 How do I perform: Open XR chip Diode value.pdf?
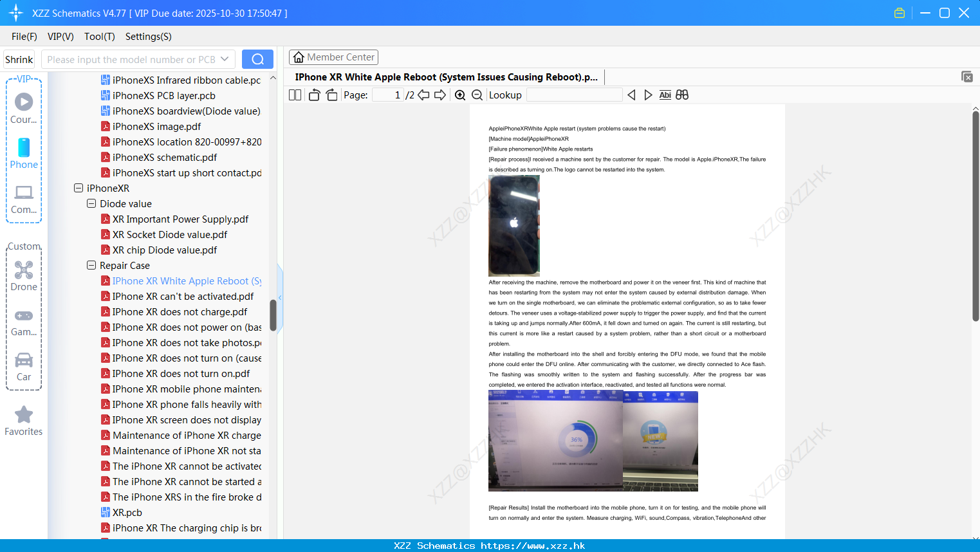pyautogui.click(x=159, y=250)
